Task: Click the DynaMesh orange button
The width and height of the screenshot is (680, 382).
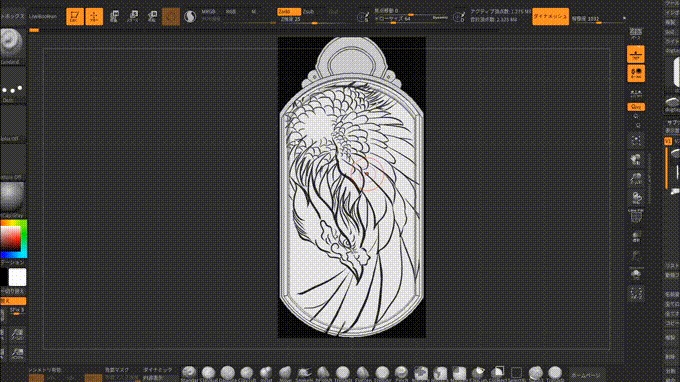Action: (550, 16)
